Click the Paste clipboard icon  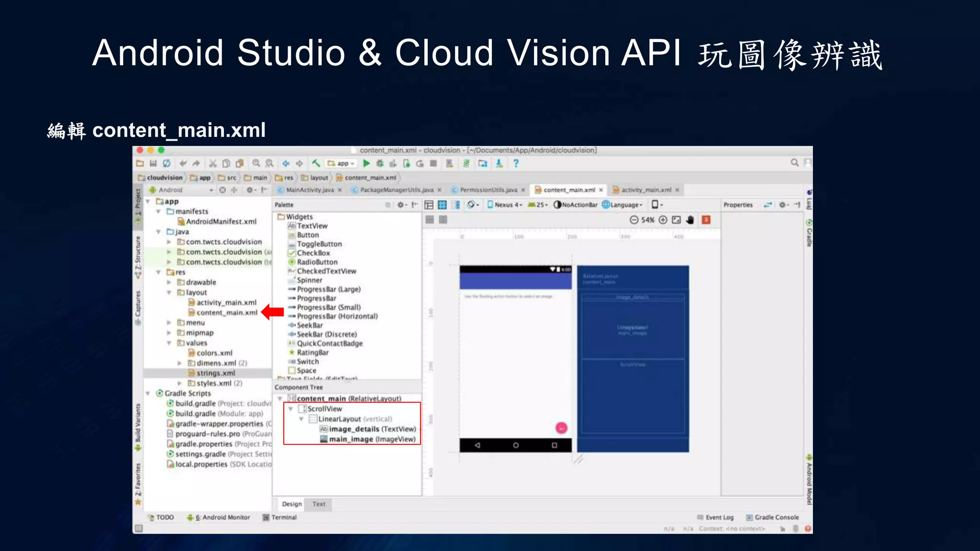[240, 164]
